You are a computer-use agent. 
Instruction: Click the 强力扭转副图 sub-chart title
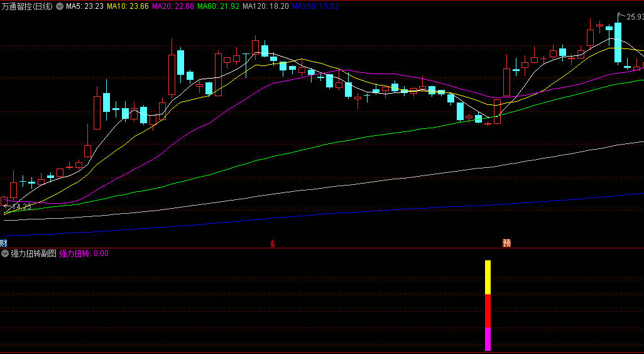pos(34,253)
